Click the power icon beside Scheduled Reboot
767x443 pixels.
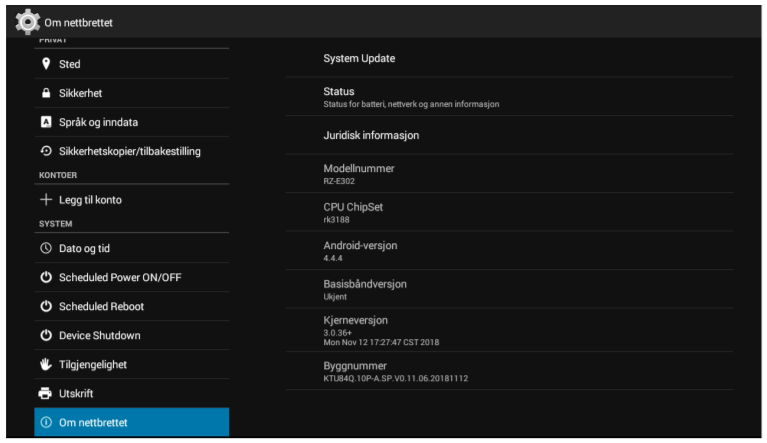[x=46, y=306]
